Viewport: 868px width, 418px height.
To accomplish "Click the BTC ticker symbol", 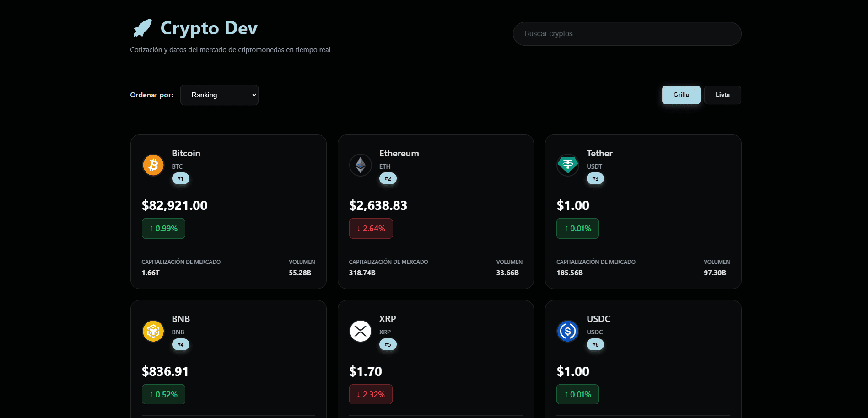I will pyautogui.click(x=177, y=166).
